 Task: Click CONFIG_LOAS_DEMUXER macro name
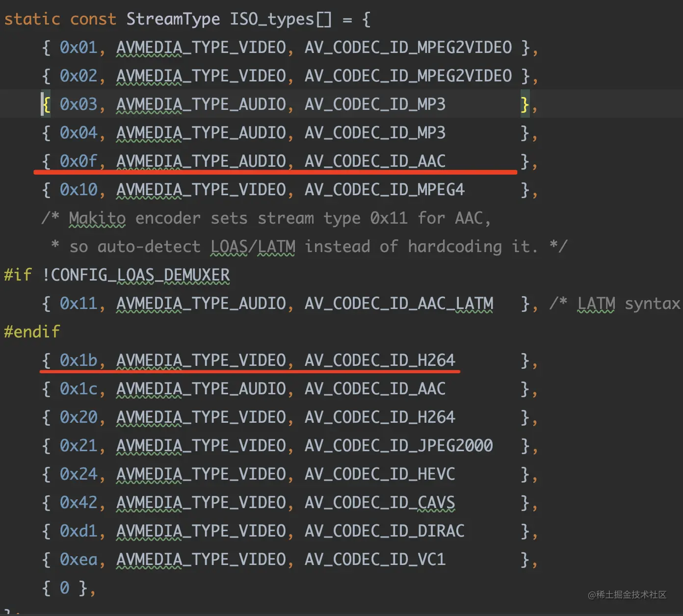[x=140, y=275]
